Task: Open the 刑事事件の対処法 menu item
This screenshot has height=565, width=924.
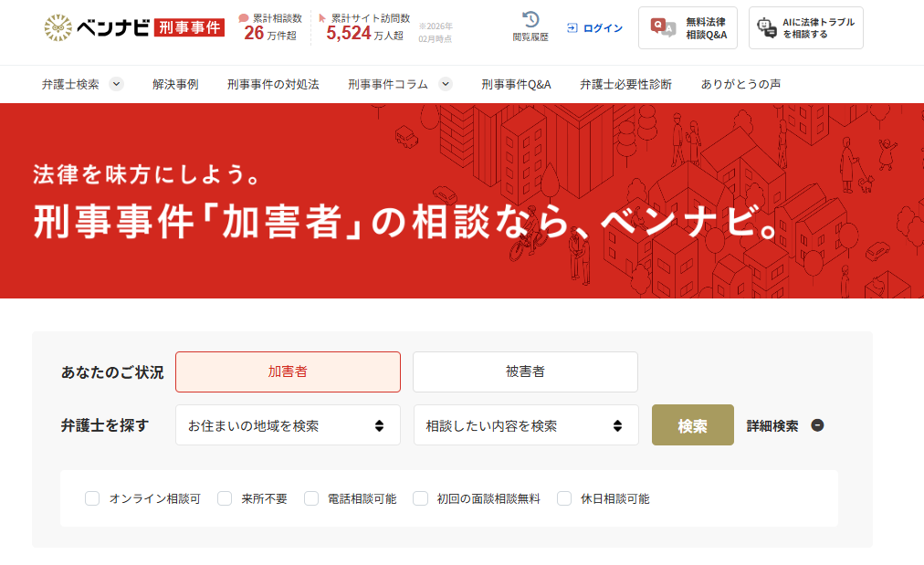Action: 273,84
